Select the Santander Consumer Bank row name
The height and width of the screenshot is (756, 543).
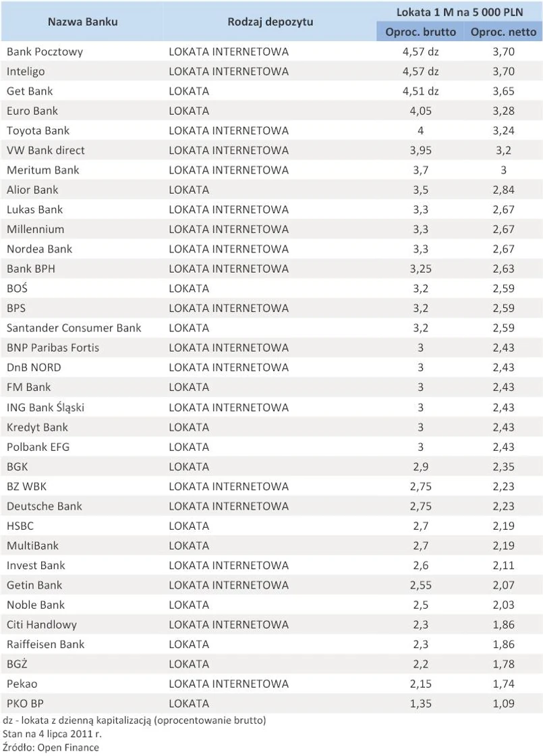click(74, 328)
